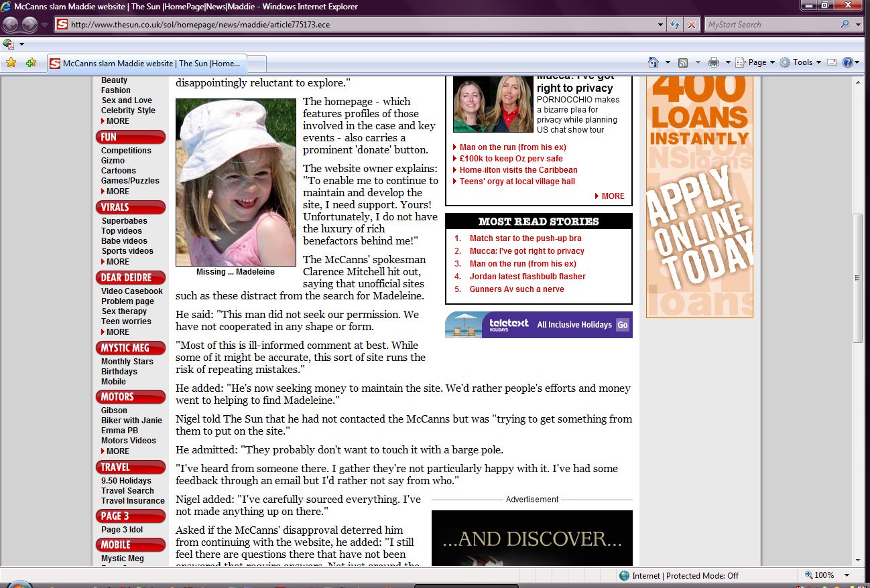870x588 pixels.
Task: Click the browser Back button
Action: click(x=11, y=25)
